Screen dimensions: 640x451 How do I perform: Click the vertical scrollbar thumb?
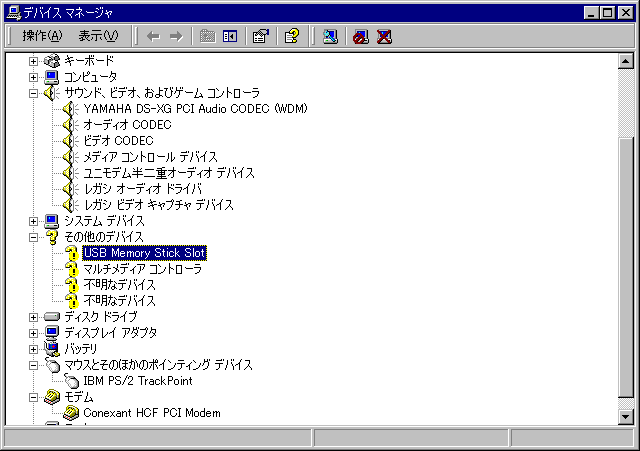click(626, 267)
